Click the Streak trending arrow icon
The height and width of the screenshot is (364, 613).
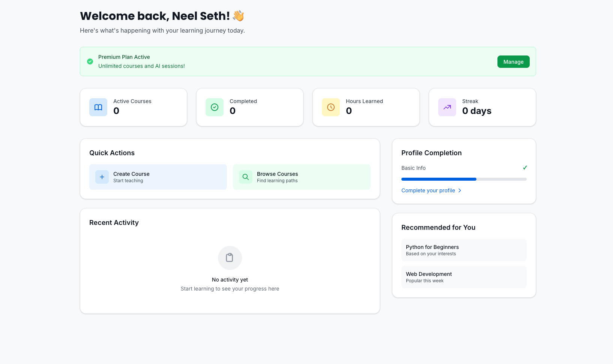click(x=447, y=107)
